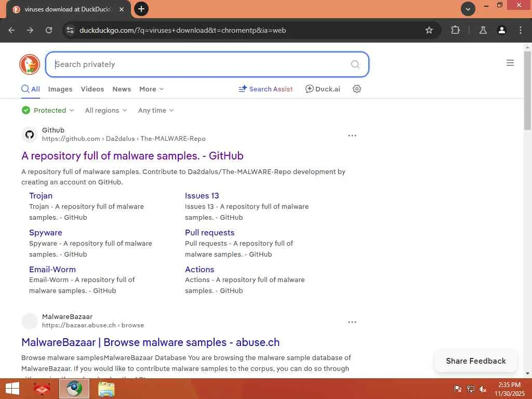Select the All results tab

click(31, 89)
